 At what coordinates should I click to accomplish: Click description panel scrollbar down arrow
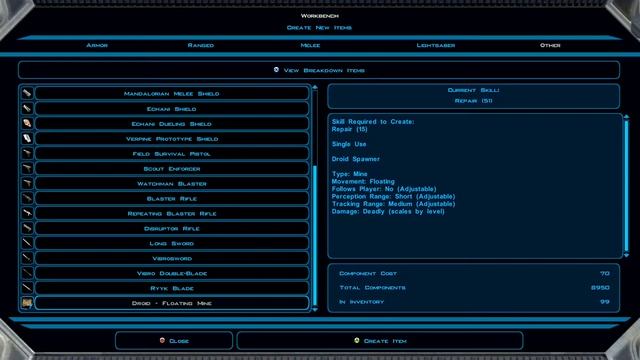pos(627,255)
